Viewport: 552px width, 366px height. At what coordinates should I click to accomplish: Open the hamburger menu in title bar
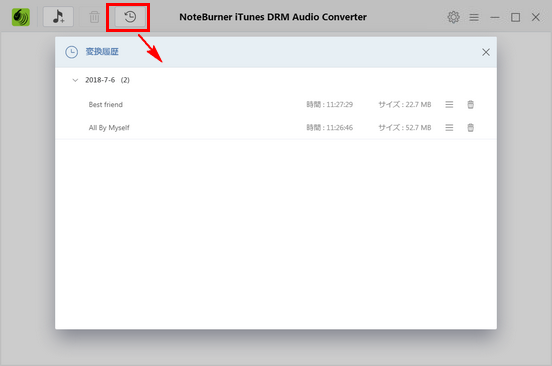[x=474, y=17]
